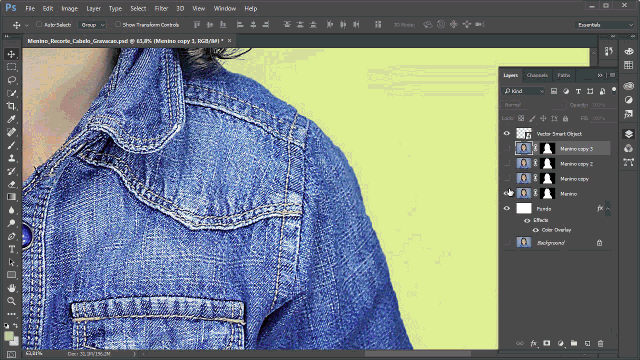Select the Path Selection tool
This screenshot has height=360, width=640.
11,262
